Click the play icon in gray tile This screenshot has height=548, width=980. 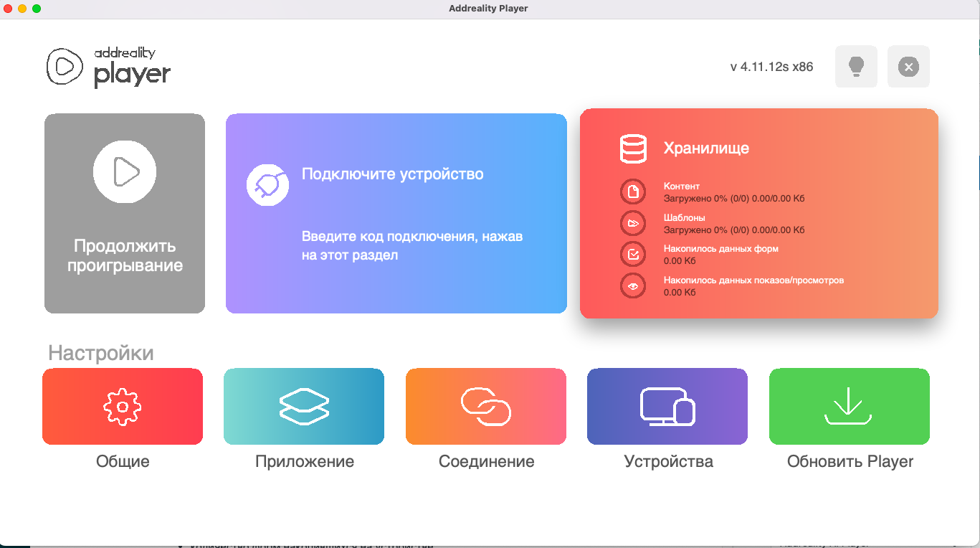[125, 172]
